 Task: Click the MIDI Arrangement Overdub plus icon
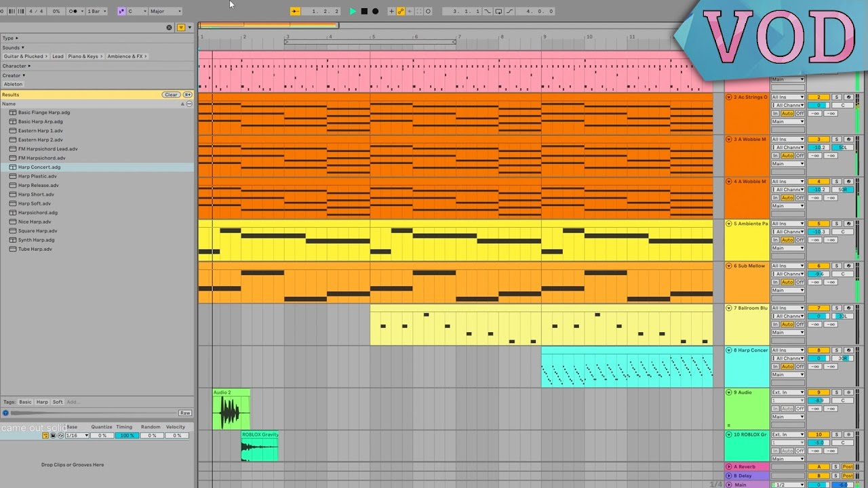(x=391, y=12)
